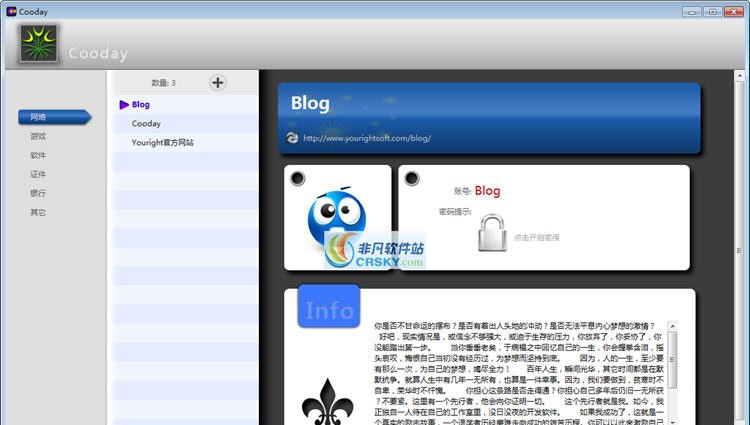Click the blue smiley avatar image
Screen dimensions: 750x425
pos(337,219)
